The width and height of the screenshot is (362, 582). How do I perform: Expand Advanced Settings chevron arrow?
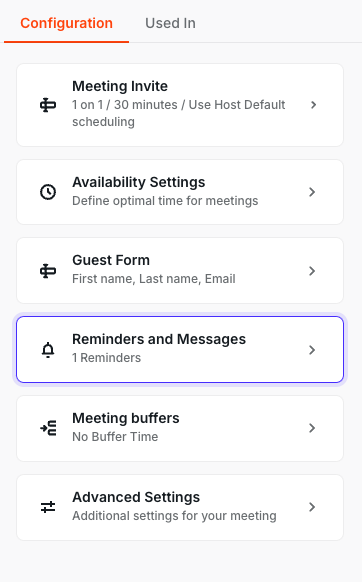click(312, 507)
